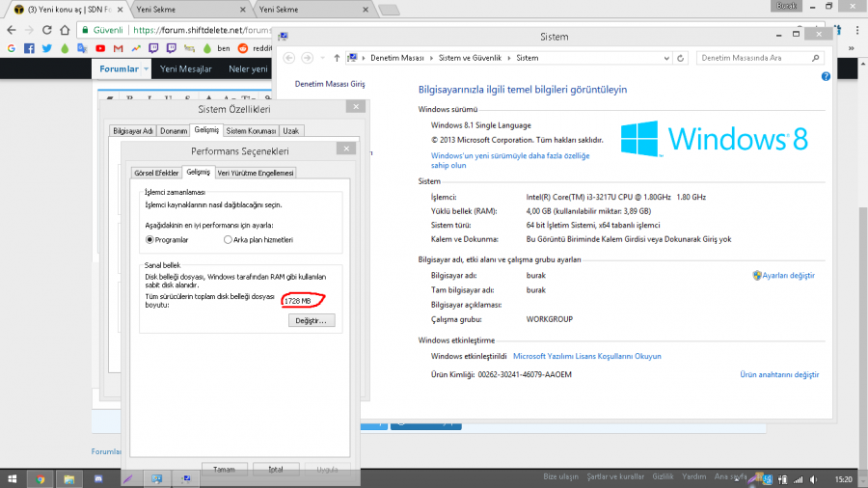Click the Chrome back arrow
Viewport: 868px width, 488px height.
[x=12, y=30]
